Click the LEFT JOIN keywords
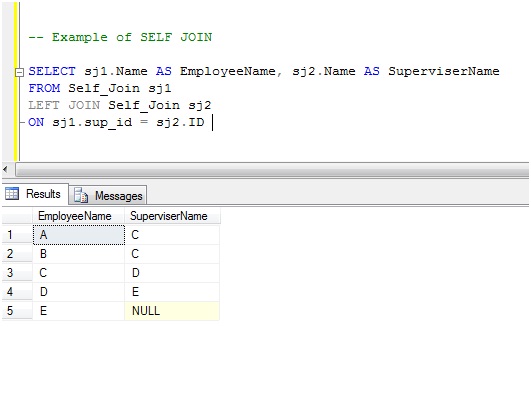This screenshot has height=397, width=531. 64,105
